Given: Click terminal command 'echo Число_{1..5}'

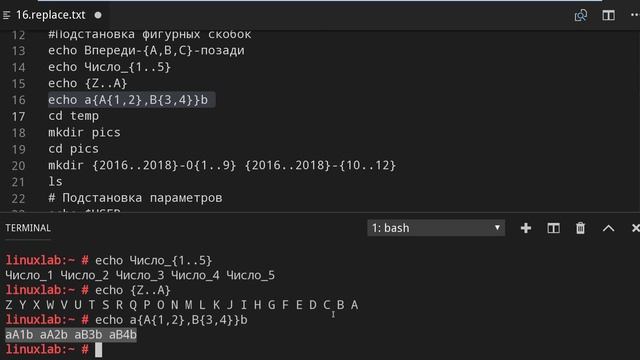Looking at the screenshot, I should click(x=153, y=260).
